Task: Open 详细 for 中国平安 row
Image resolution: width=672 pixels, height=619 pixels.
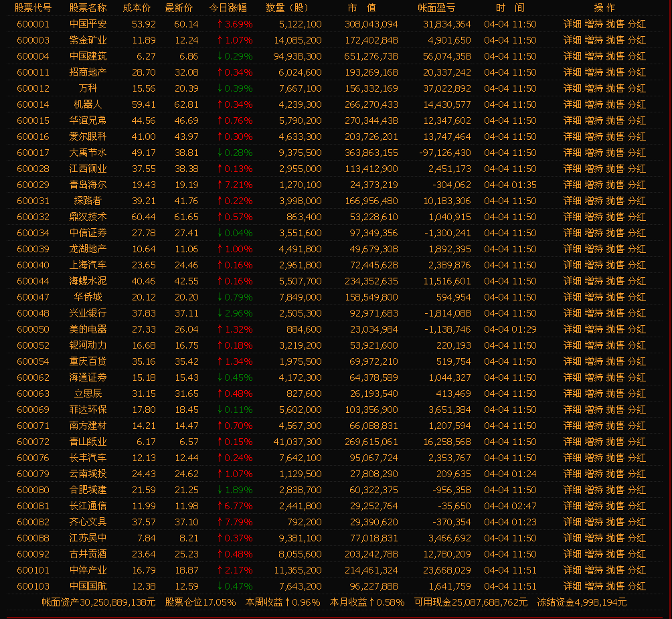Action: coord(572,24)
